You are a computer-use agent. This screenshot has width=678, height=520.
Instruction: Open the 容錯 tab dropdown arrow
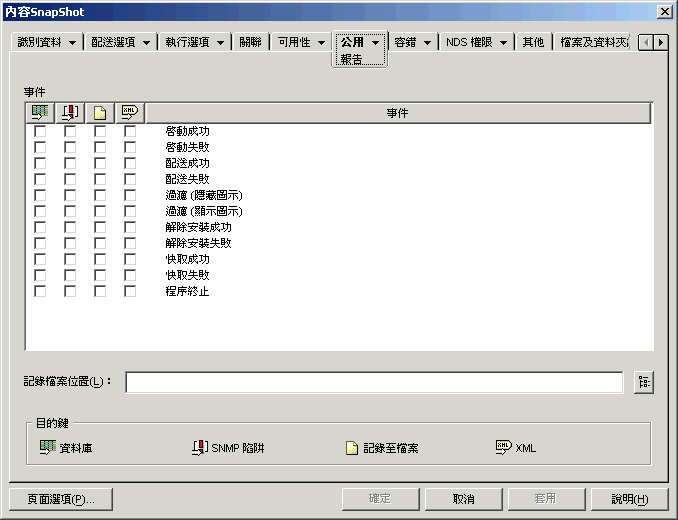(x=427, y=43)
